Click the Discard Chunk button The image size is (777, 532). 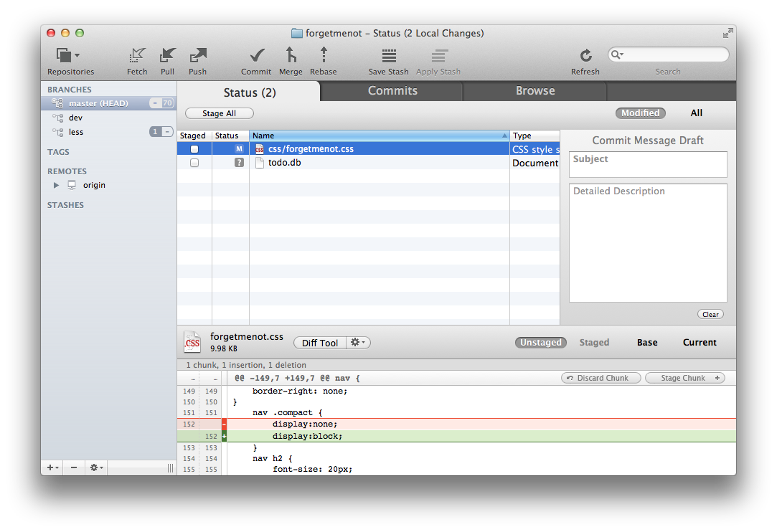pyautogui.click(x=601, y=378)
